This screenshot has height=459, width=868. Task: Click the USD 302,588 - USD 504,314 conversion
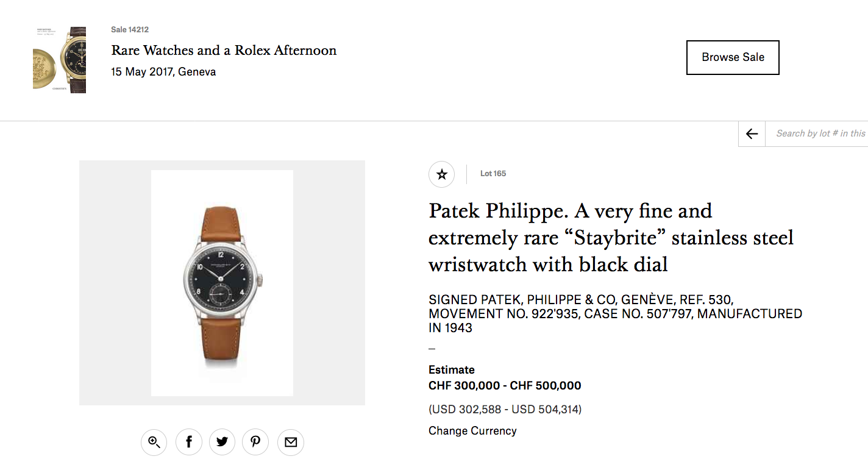click(505, 410)
